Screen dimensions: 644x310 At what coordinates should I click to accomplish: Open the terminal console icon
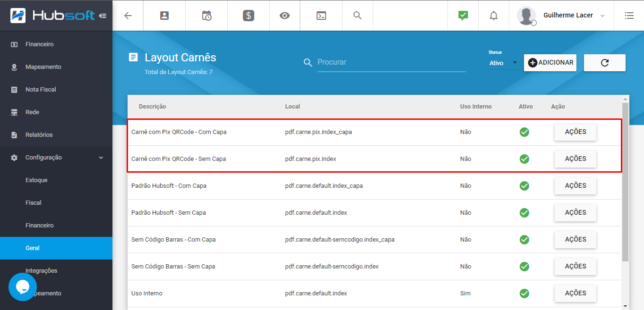[321, 16]
